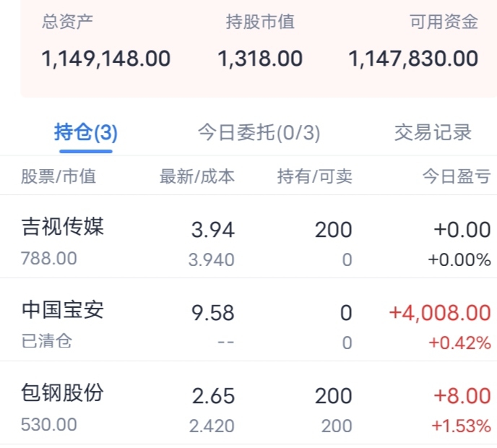Click the 持有/可卖 column header
The image size is (497, 448).
[x=315, y=176]
